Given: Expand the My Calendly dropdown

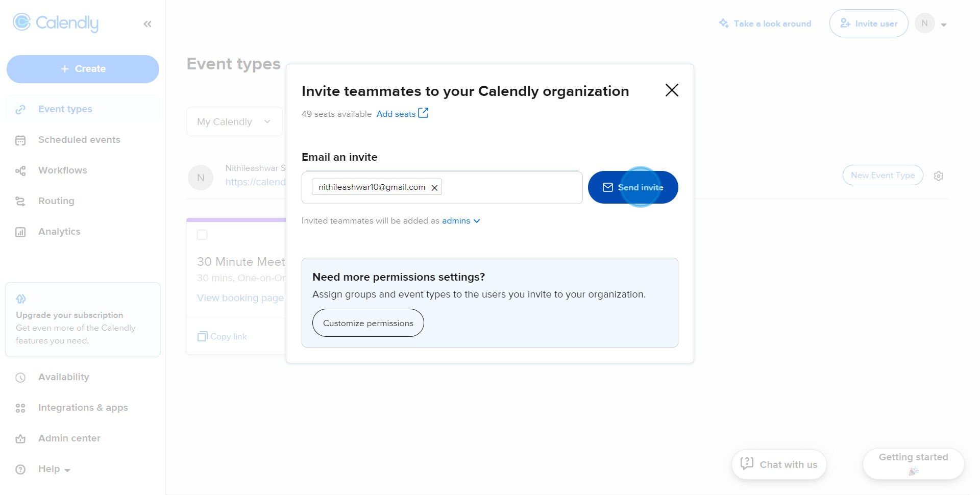Looking at the screenshot, I should click(x=234, y=121).
